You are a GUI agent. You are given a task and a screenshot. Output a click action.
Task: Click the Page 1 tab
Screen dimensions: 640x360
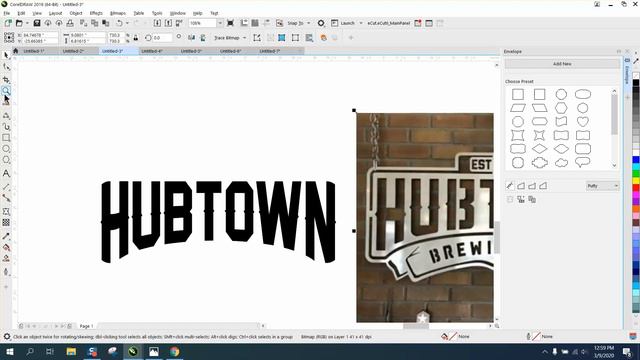[86, 326]
